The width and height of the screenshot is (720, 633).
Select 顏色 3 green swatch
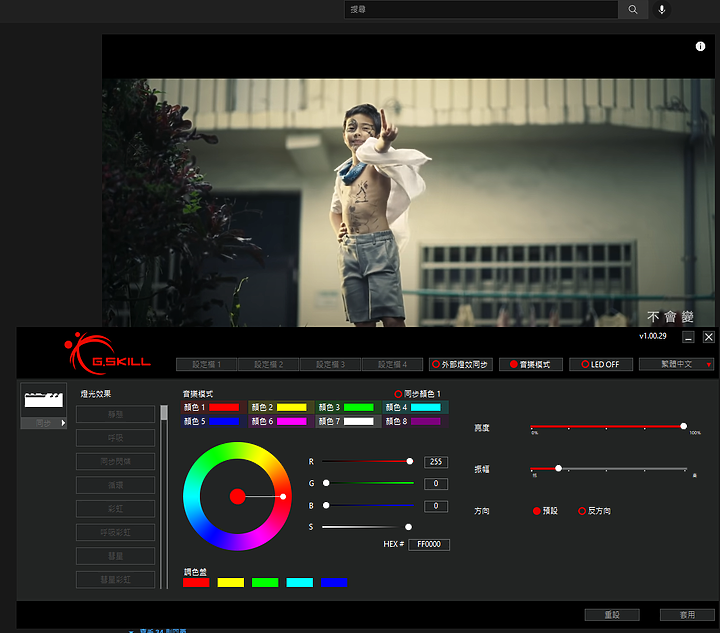click(x=359, y=407)
